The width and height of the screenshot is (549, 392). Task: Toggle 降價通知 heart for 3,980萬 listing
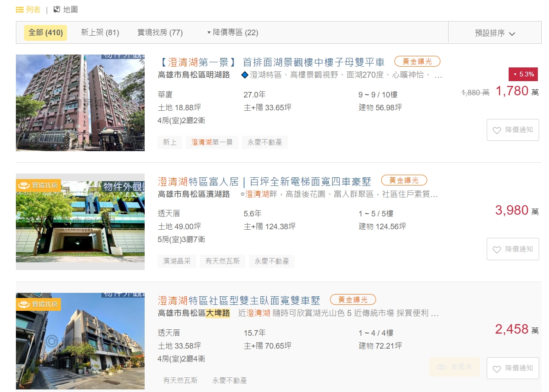[513, 249]
